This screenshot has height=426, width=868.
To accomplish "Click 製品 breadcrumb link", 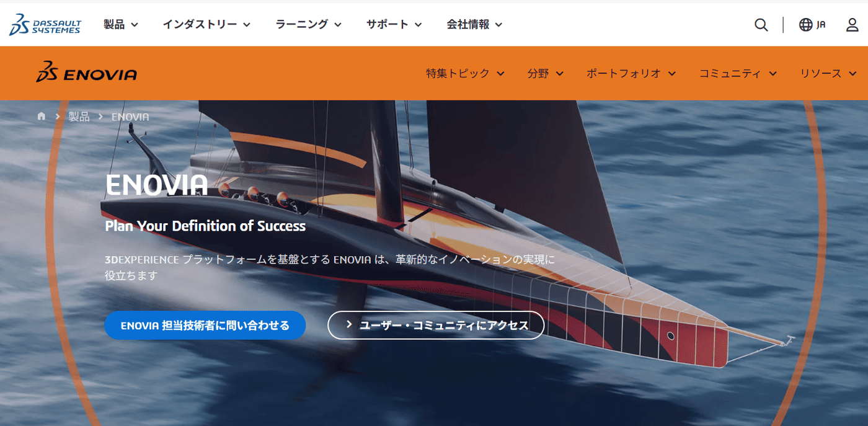I will pyautogui.click(x=79, y=117).
